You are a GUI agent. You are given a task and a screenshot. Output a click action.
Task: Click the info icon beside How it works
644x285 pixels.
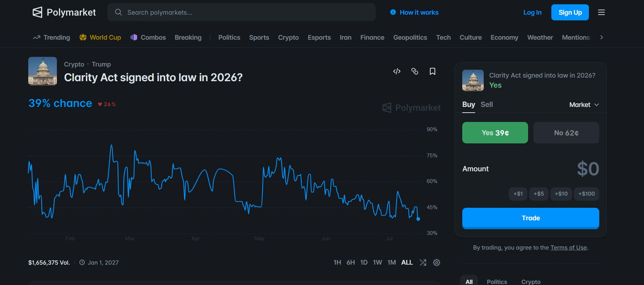pos(393,13)
